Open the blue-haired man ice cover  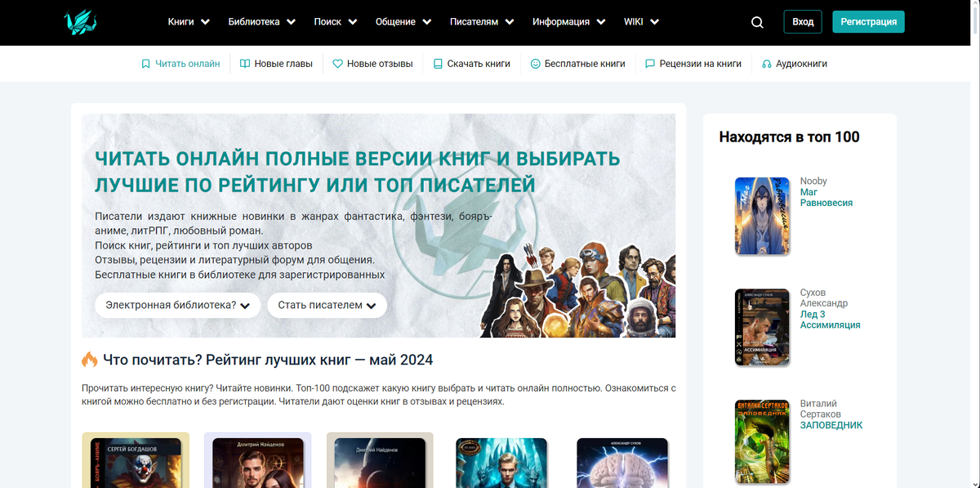(x=501, y=463)
